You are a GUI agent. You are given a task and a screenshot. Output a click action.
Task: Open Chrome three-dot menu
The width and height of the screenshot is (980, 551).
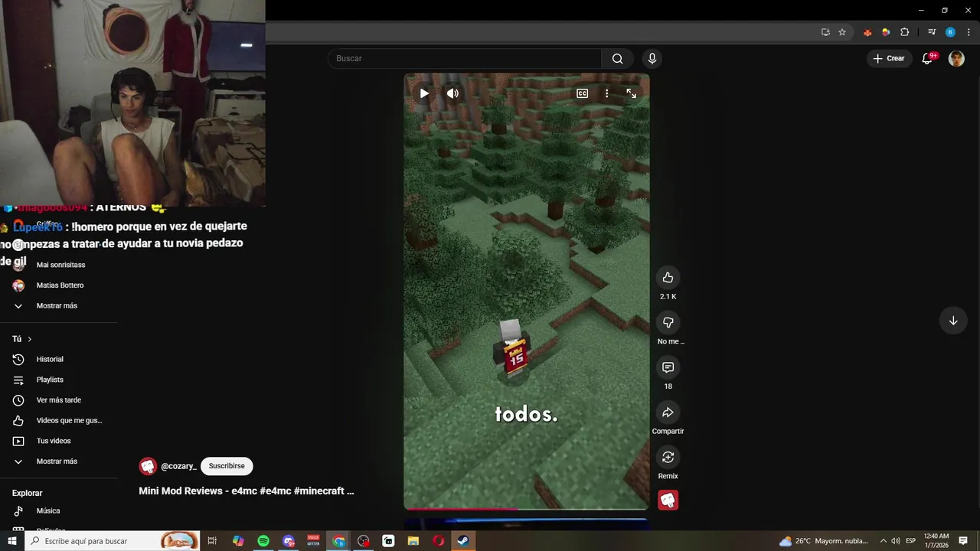coord(969,32)
